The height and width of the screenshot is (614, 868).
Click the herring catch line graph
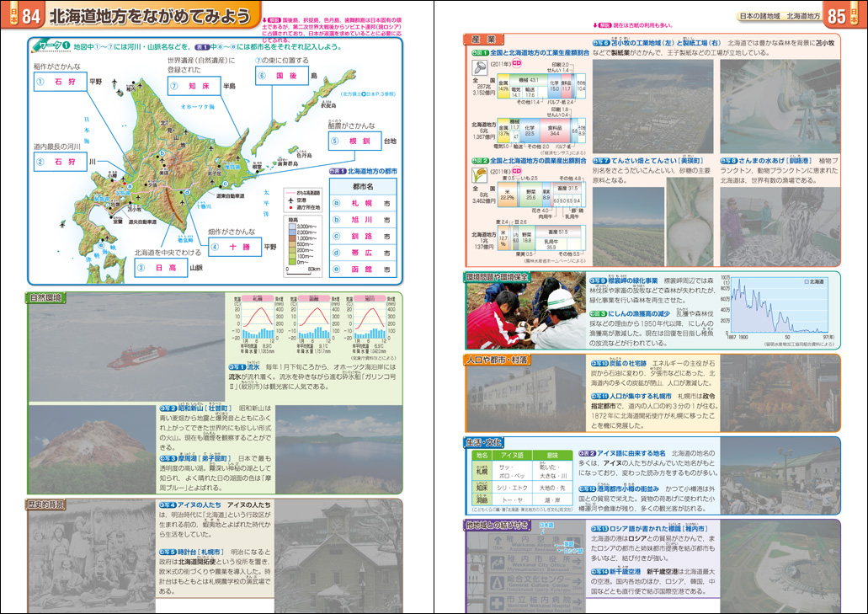[780, 309]
